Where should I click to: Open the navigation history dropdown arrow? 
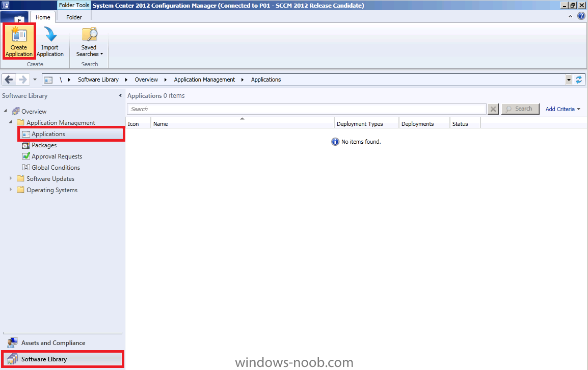point(35,80)
